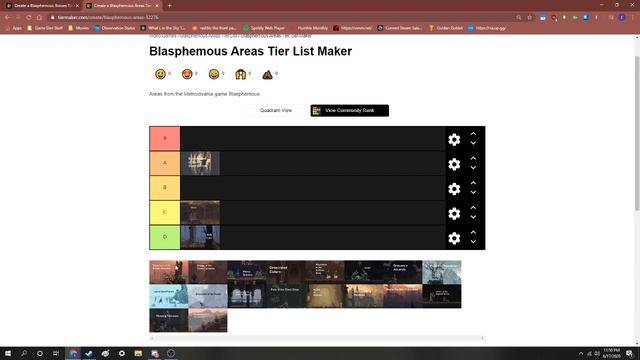The image size is (640, 360).
Task: Go back to previous page
Action: pos(7,18)
